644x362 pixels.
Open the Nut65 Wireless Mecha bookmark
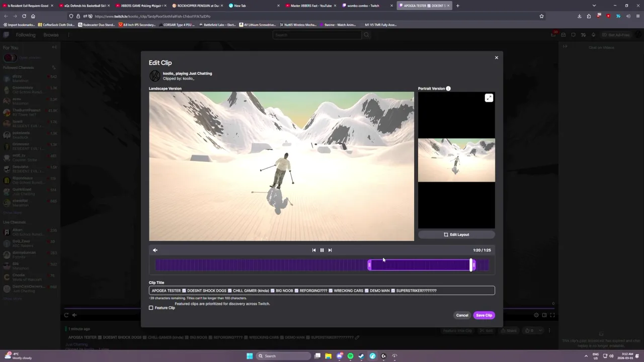298,25
